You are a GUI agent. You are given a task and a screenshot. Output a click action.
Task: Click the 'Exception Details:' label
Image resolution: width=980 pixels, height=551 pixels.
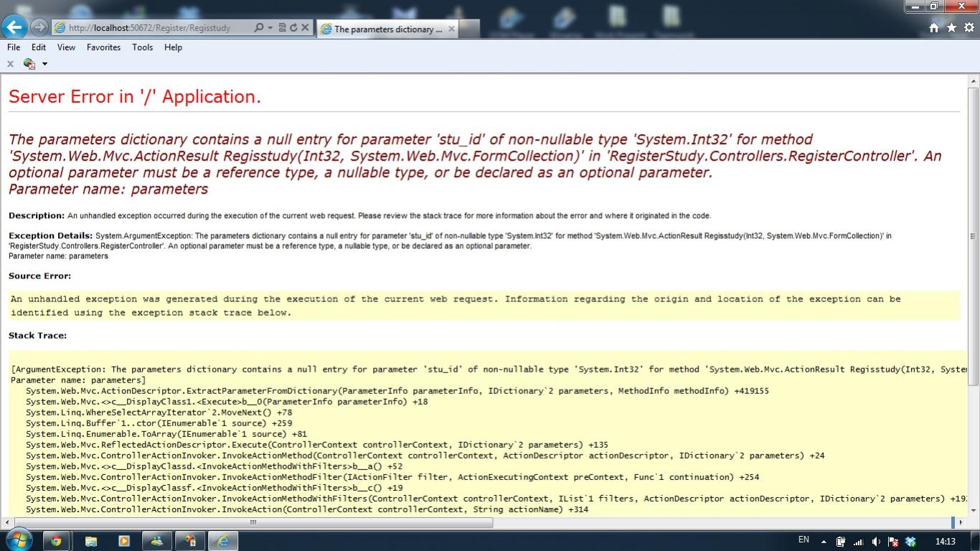[x=50, y=235]
